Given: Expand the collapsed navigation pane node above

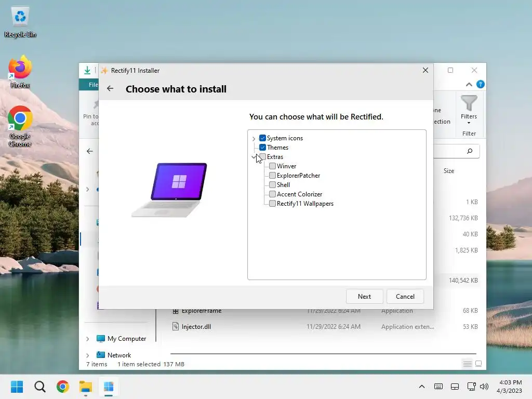Looking at the screenshot, I should pos(87,189).
